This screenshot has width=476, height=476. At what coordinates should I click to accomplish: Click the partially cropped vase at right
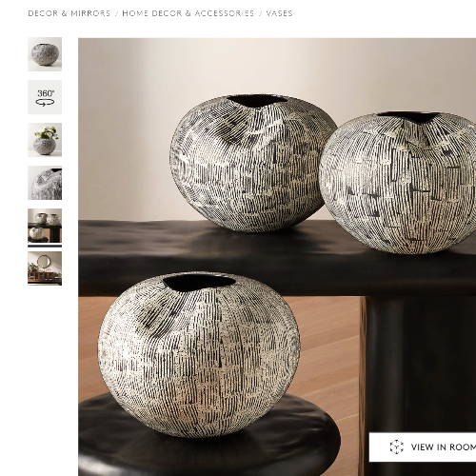398,183
